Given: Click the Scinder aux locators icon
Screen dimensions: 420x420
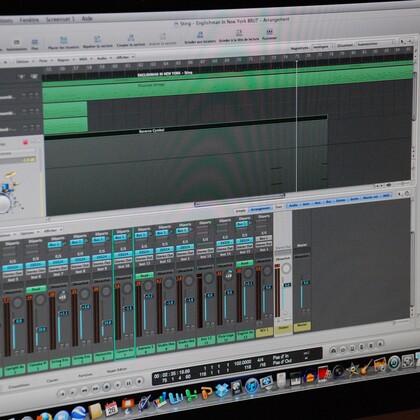Looking at the screenshot, I should (x=200, y=35).
